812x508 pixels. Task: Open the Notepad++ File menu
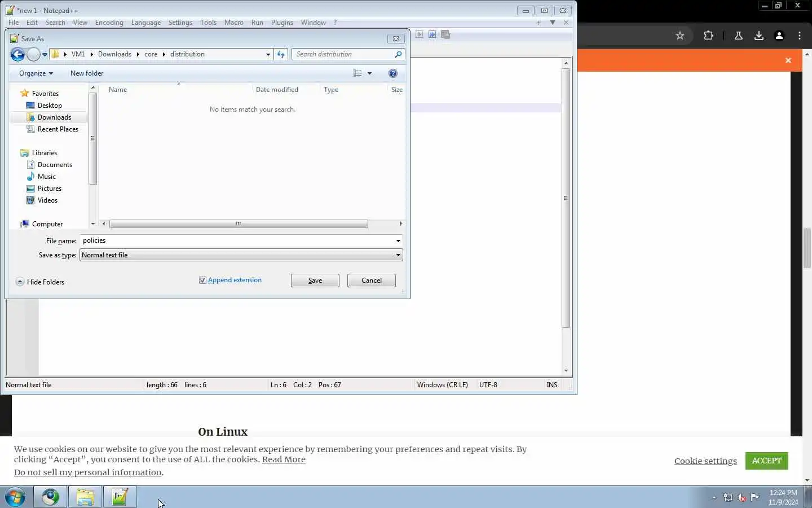pos(14,23)
